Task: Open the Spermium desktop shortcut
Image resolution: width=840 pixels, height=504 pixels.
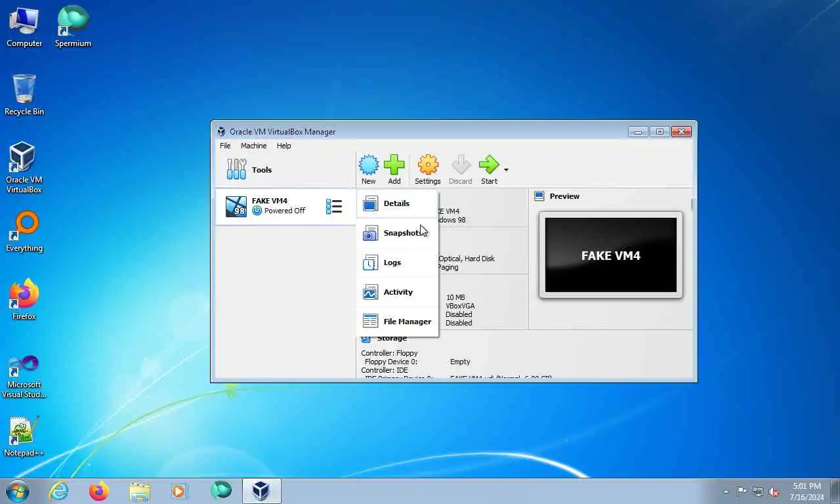Action: [x=73, y=28]
